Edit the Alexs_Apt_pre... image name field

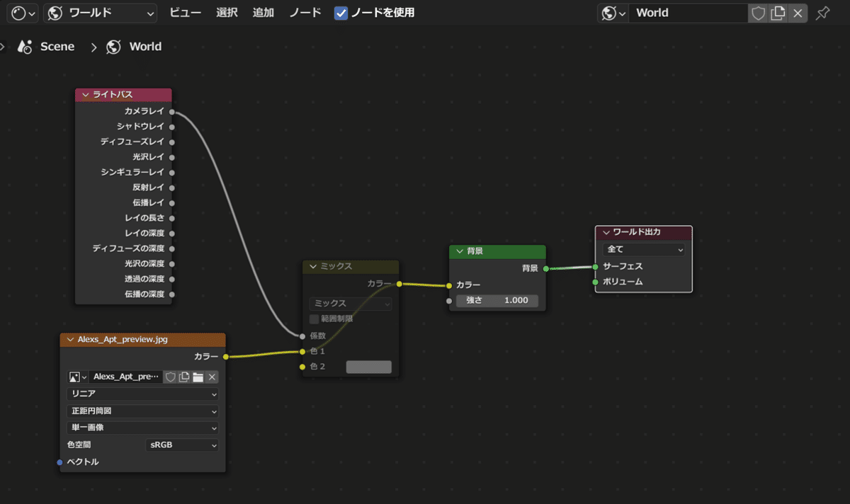pos(126,377)
